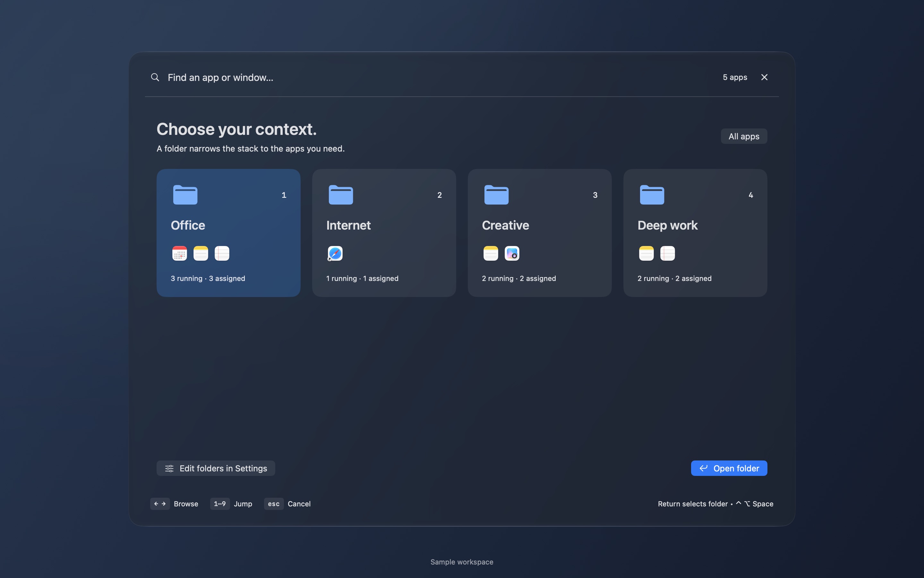Open Edit folders in Settings
This screenshot has width=924, height=578.
(216, 468)
